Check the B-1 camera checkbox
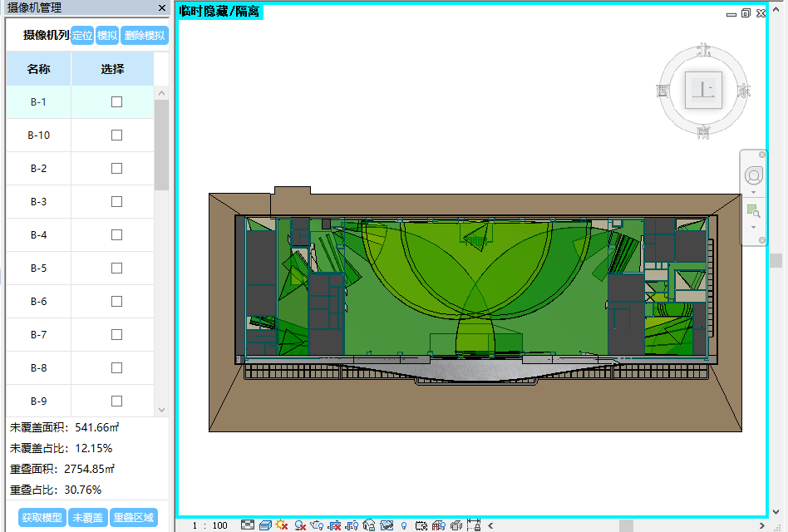788x532 pixels. click(x=116, y=101)
